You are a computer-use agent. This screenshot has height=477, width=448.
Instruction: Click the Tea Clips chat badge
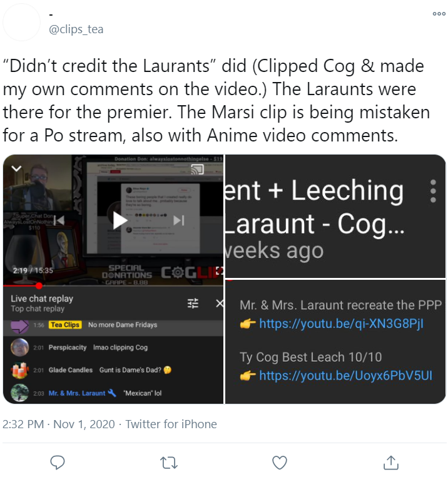point(65,325)
